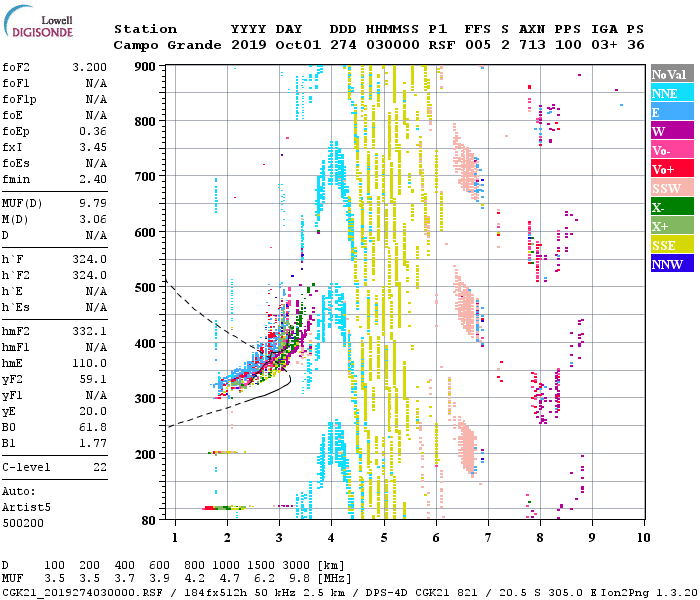700x600 pixels.
Task: Click the fxI value 3.45
Action: pyautogui.click(x=93, y=147)
